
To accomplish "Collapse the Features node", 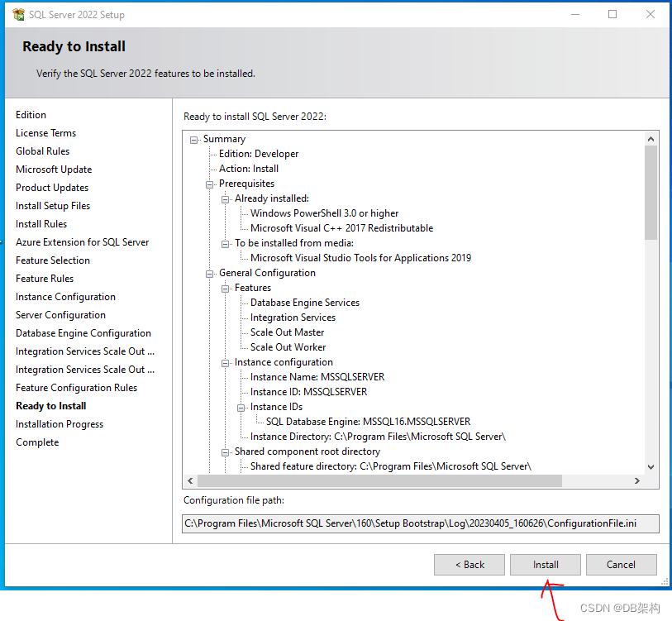I will tap(224, 287).
